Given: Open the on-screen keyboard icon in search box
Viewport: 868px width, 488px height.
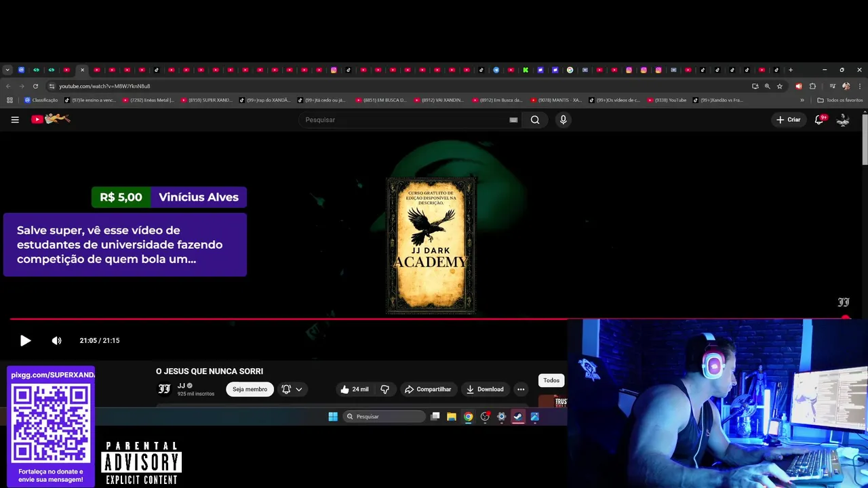Looking at the screenshot, I should [x=513, y=120].
